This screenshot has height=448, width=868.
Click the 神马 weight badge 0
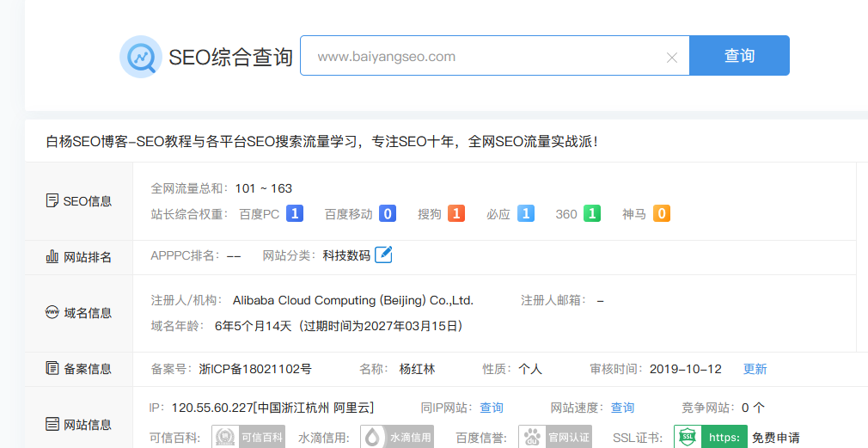coord(662,213)
